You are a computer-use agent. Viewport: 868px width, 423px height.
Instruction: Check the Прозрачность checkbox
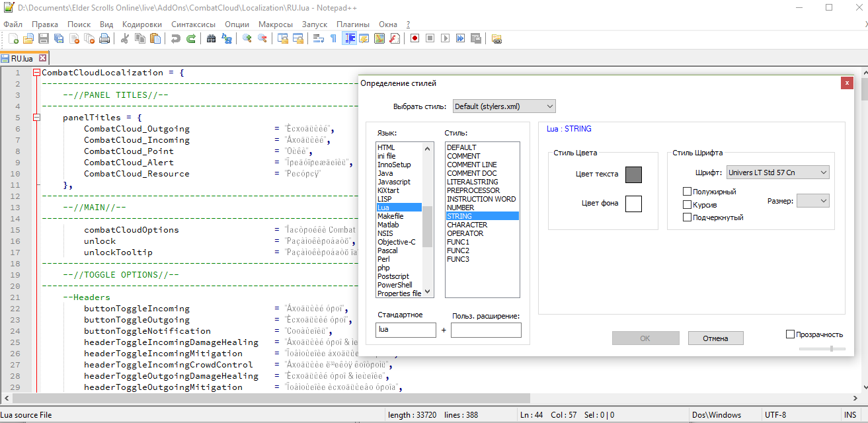pos(790,334)
